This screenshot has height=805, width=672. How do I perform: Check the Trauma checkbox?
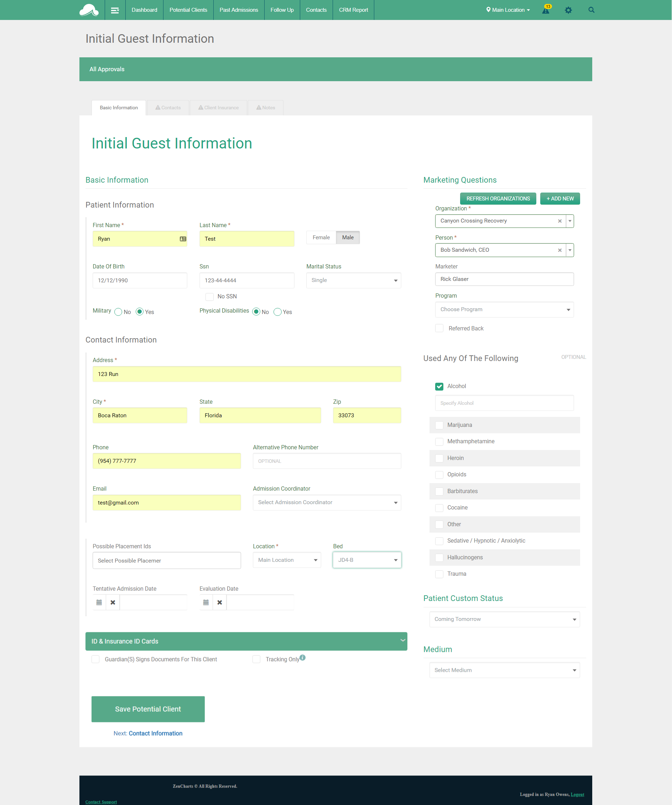pyautogui.click(x=439, y=574)
